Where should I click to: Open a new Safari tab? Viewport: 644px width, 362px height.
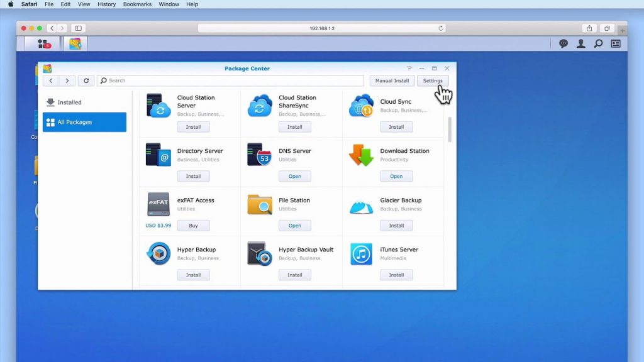pos(622,30)
